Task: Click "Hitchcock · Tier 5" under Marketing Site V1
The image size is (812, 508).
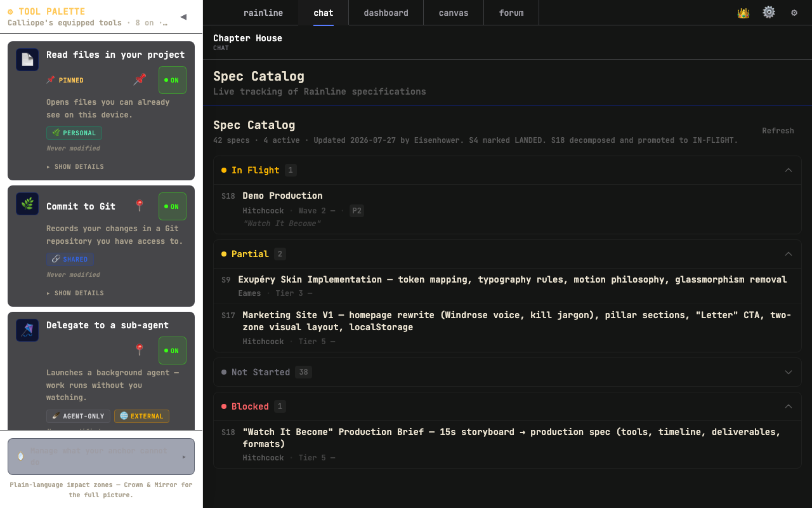Action: pyautogui.click(x=289, y=342)
